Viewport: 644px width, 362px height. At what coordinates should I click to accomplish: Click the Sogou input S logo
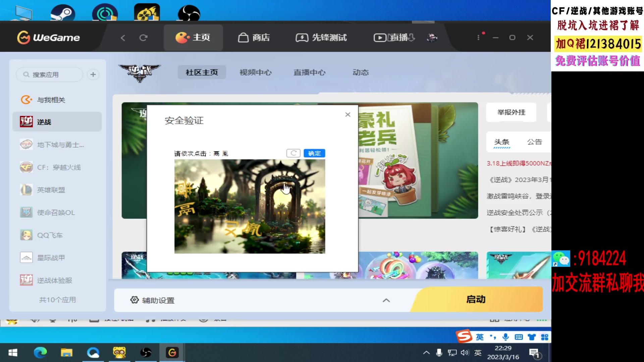pos(465,336)
